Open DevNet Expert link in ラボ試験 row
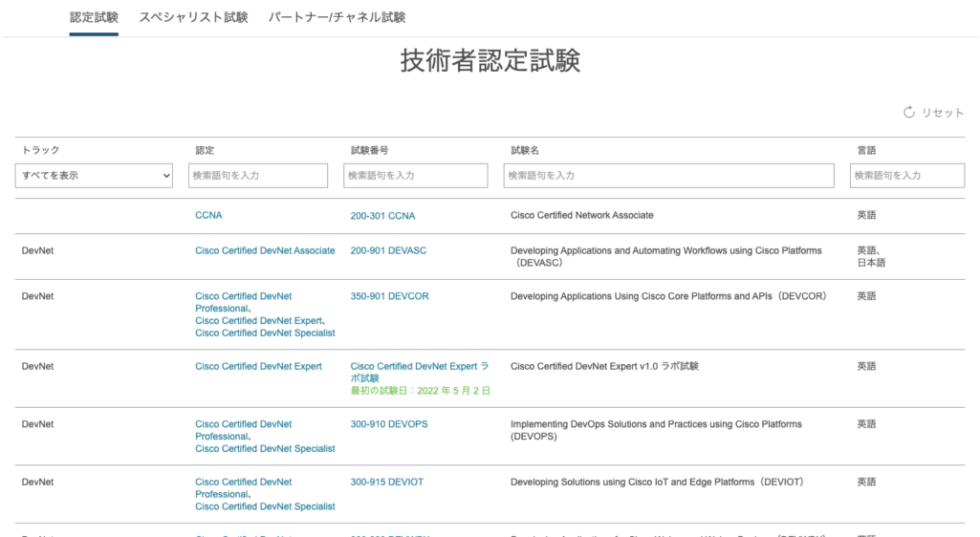This screenshot has height=537, width=980. click(x=258, y=366)
